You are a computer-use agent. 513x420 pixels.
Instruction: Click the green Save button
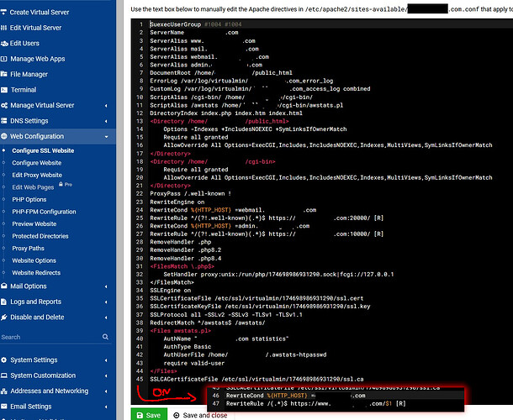(x=149, y=414)
